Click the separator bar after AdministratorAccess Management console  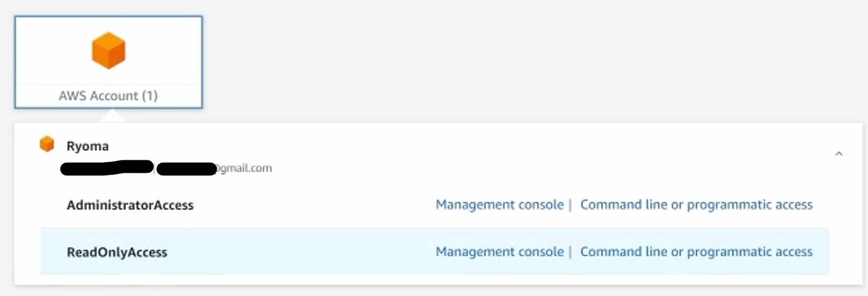(570, 205)
